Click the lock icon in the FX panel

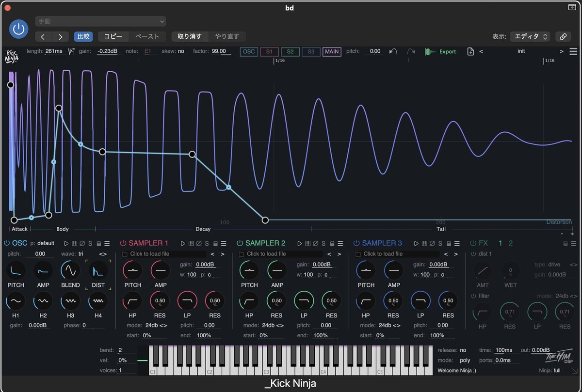565,243
